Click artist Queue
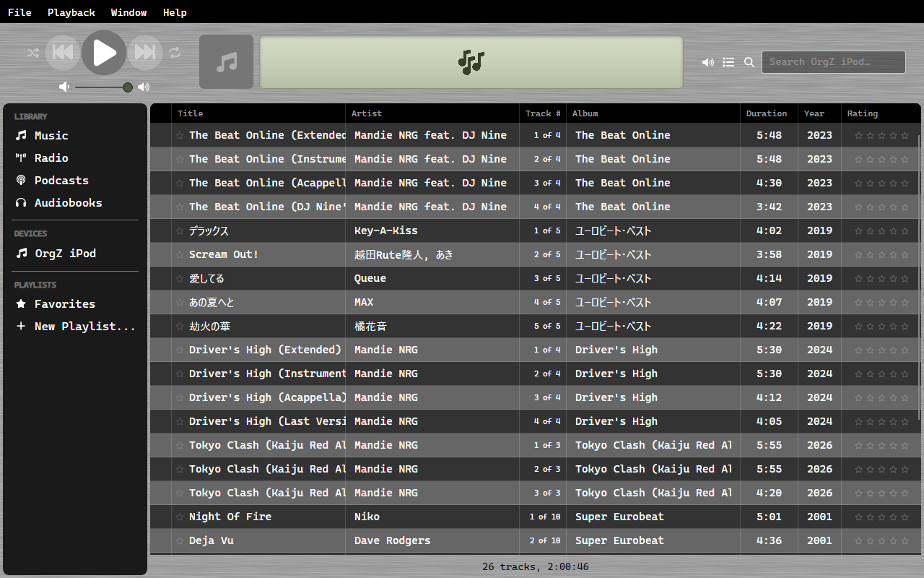 pyautogui.click(x=370, y=278)
